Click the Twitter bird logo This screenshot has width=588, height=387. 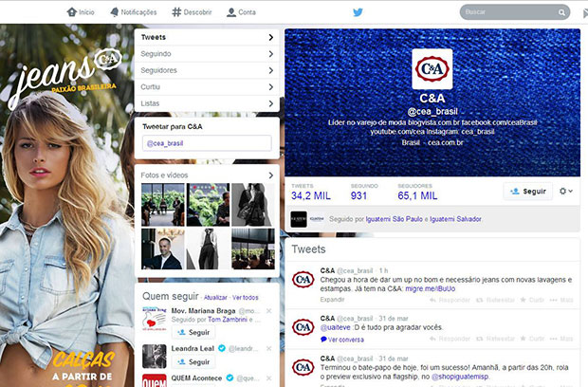tap(358, 12)
